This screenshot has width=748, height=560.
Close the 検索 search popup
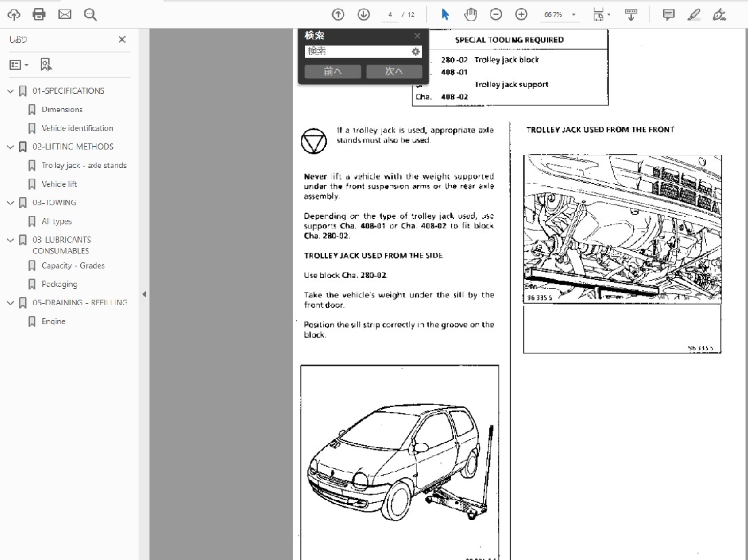tap(417, 36)
